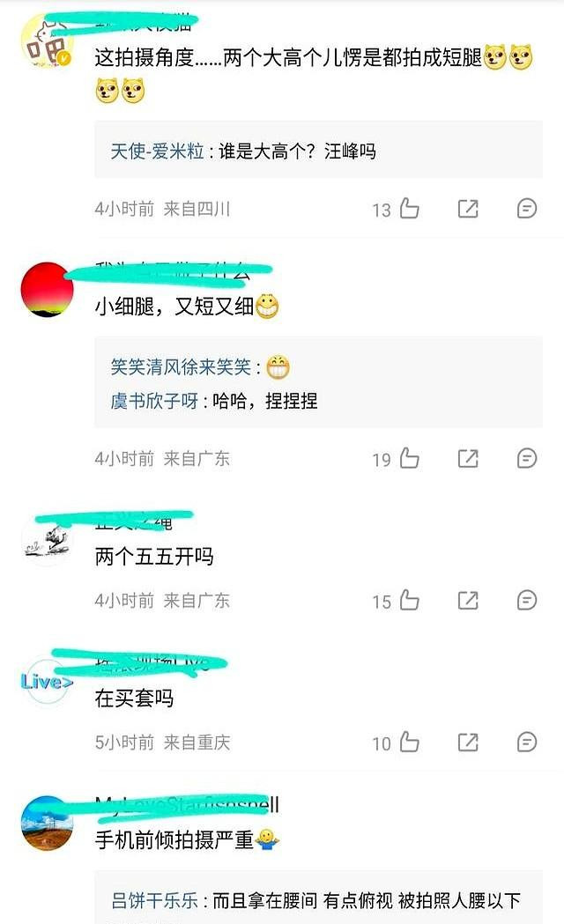Reply to the 在买套吗 comment
The image size is (564, 924).
click(526, 742)
